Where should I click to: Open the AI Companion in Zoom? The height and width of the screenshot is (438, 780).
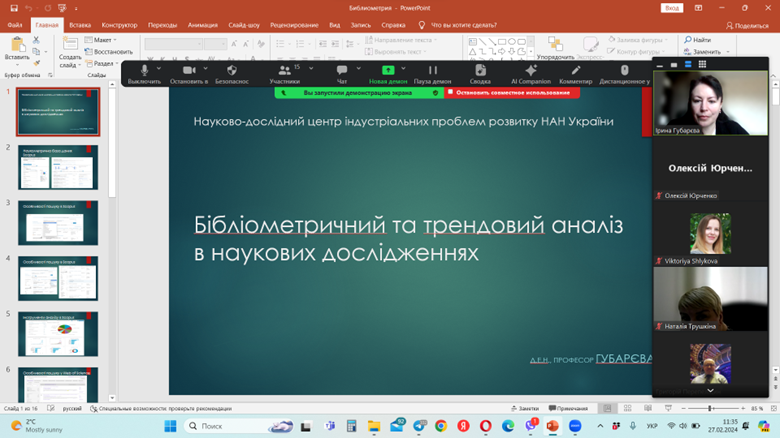(x=531, y=73)
